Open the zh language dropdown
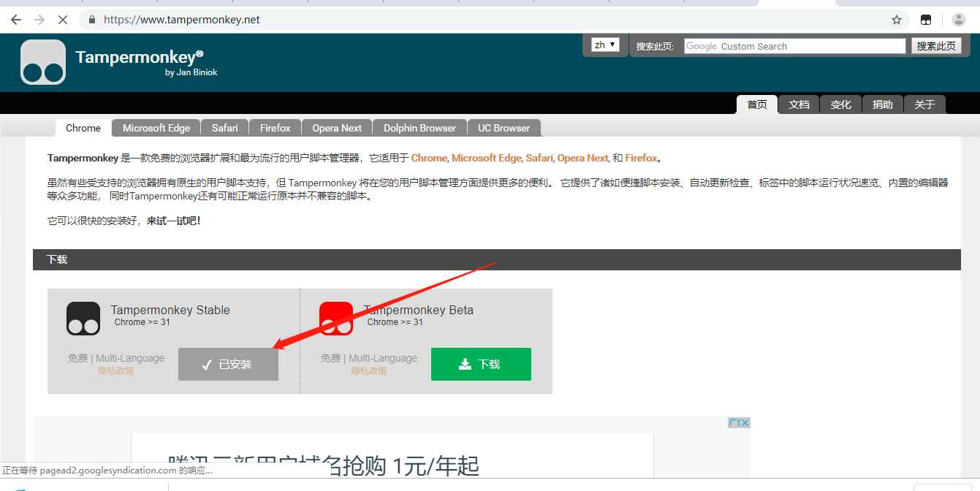 click(606, 45)
